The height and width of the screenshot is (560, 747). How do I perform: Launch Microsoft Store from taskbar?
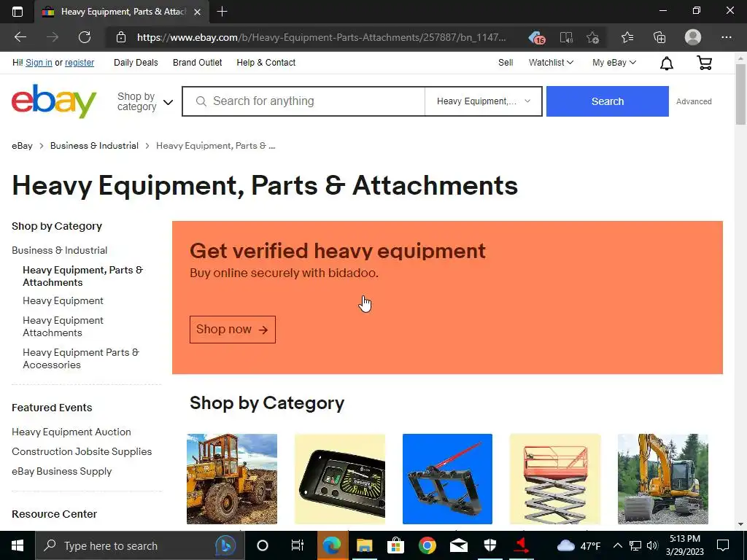[395, 545]
